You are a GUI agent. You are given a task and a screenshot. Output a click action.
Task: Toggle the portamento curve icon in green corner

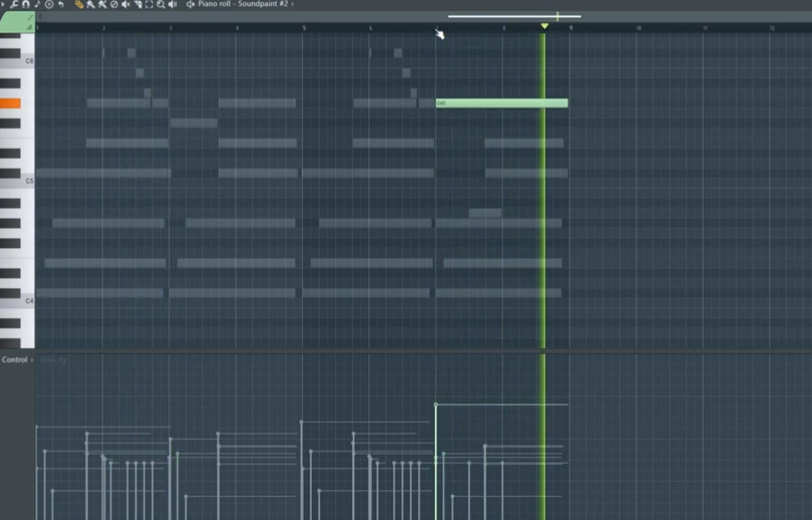pyautogui.click(x=29, y=17)
